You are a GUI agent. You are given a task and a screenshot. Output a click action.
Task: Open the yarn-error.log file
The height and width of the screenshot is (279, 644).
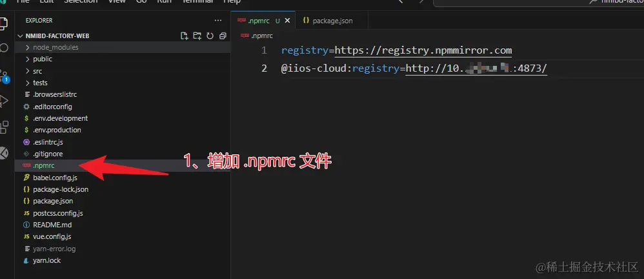coord(123,249)
